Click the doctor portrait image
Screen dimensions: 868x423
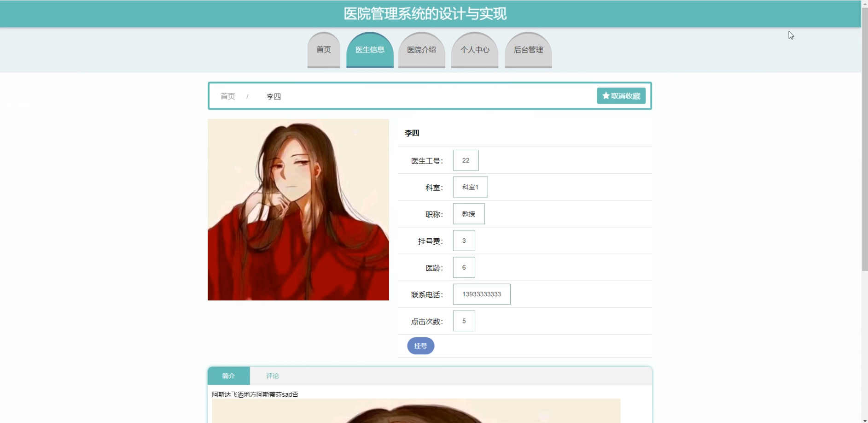click(298, 210)
